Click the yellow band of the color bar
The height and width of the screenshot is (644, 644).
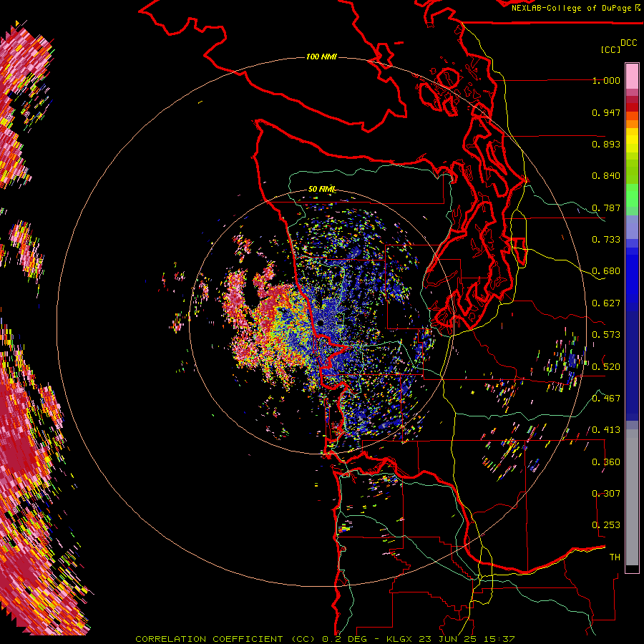[632, 141]
